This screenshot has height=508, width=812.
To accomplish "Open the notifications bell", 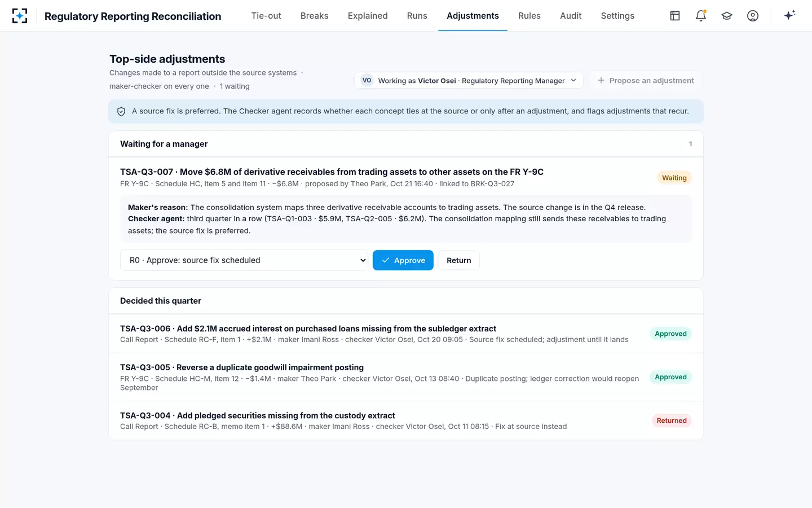I will point(701,16).
